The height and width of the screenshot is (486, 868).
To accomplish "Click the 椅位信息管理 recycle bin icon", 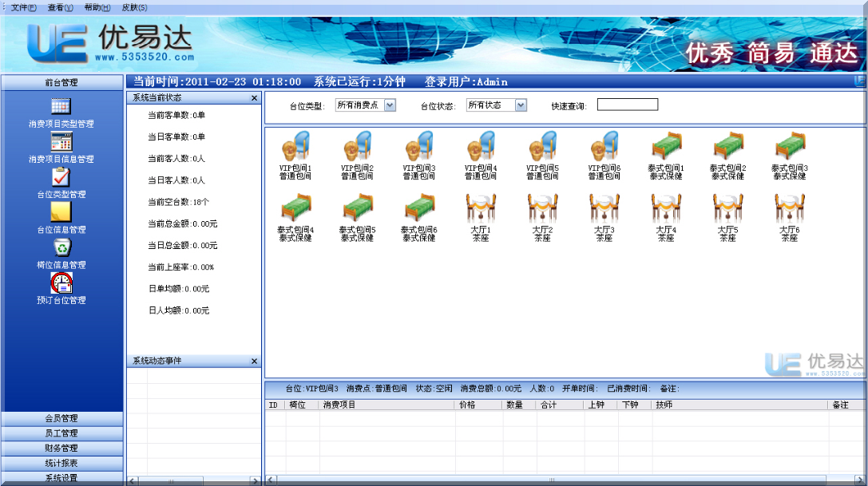I will pyautogui.click(x=61, y=247).
